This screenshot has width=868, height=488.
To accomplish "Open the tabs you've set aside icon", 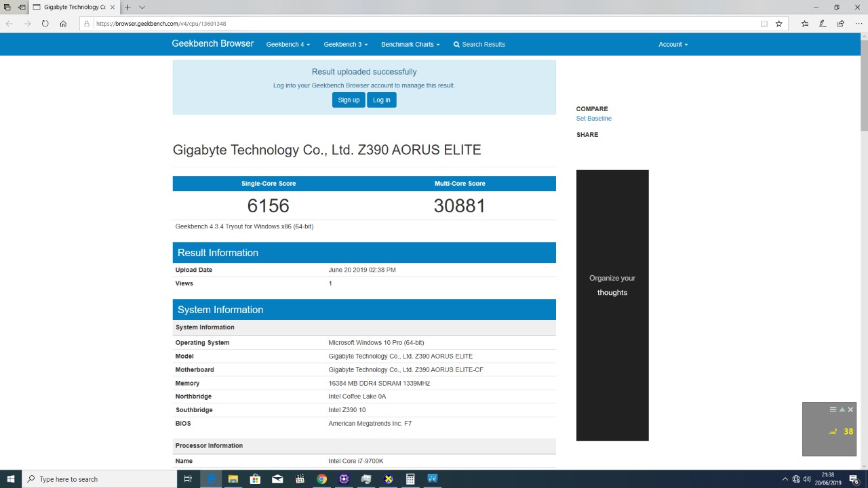I will point(7,7).
